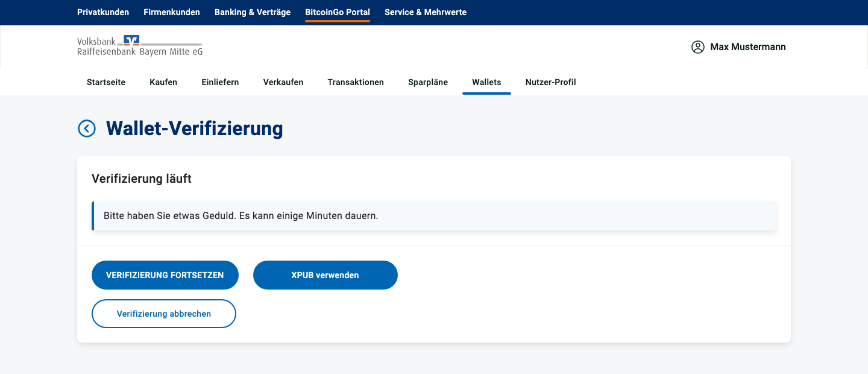This screenshot has height=374, width=868.
Task: Click the user profile avatar icon
Action: [698, 47]
